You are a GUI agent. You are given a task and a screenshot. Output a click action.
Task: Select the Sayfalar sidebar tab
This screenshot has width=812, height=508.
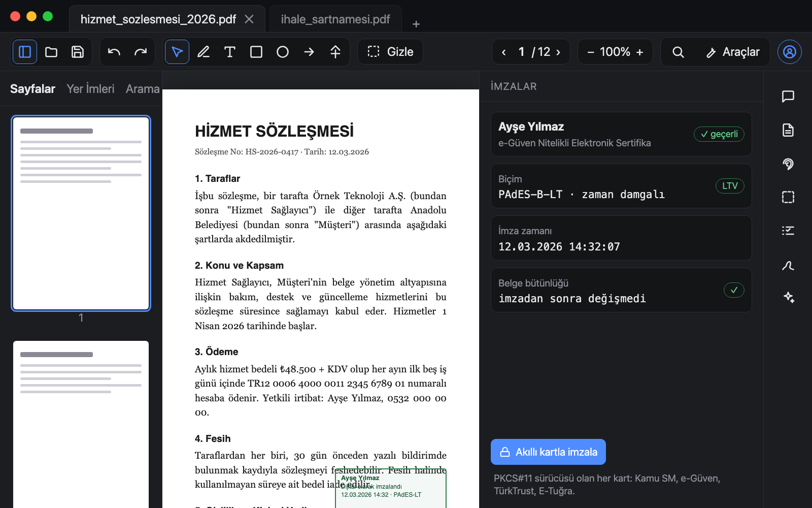click(32, 89)
